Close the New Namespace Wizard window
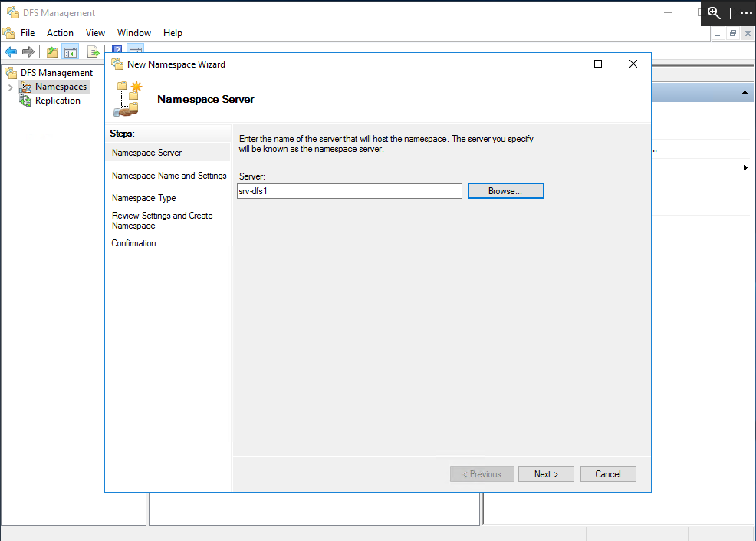 633,64
